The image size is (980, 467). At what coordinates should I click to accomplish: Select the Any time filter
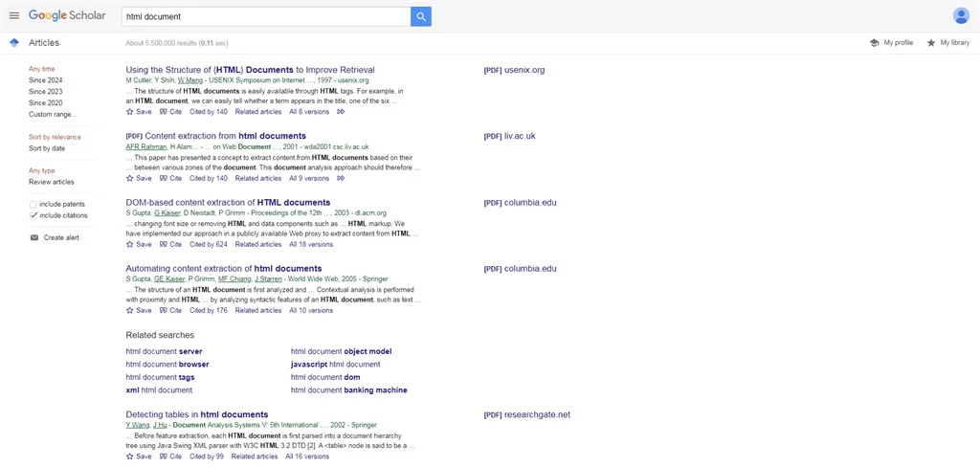coord(42,70)
